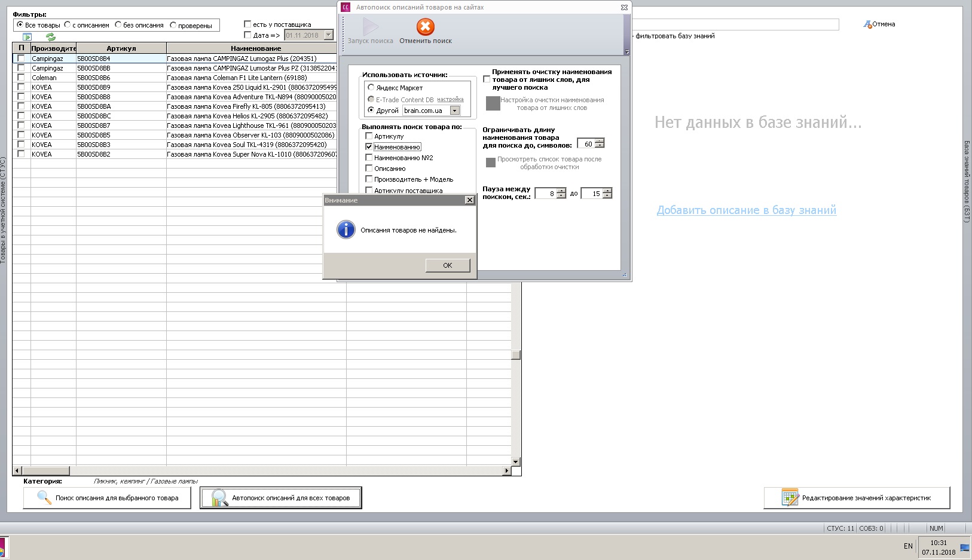
Task: Open the brain.com.ua source dropdown
Action: 455,111
